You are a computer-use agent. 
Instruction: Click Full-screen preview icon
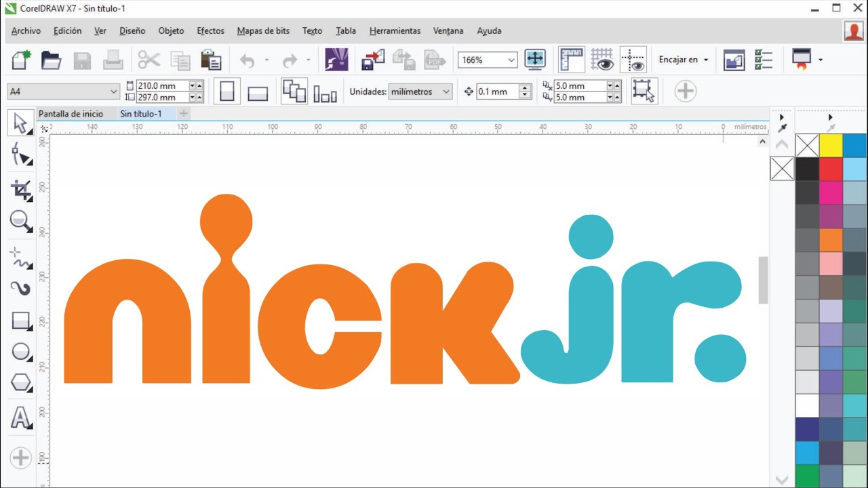click(x=535, y=60)
